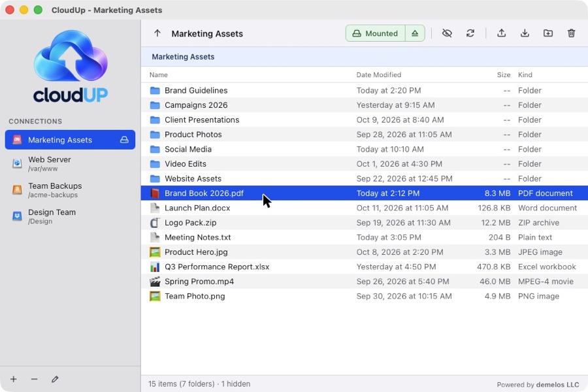This screenshot has height=392, width=588.
Task: Sort files by Date Modified column
Action: (379, 74)
